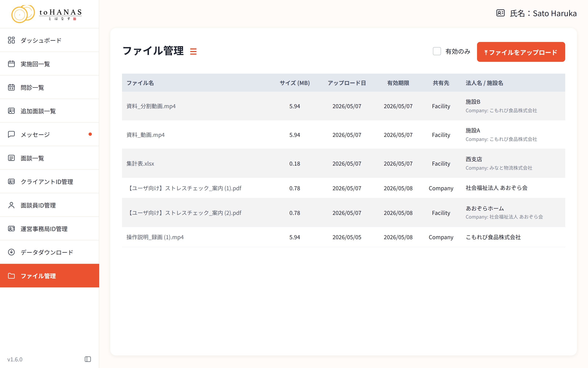The image size is (588, 368).
Task: Click the 運営事務局ID管理 card icon
Action: [x=11, y=229]
